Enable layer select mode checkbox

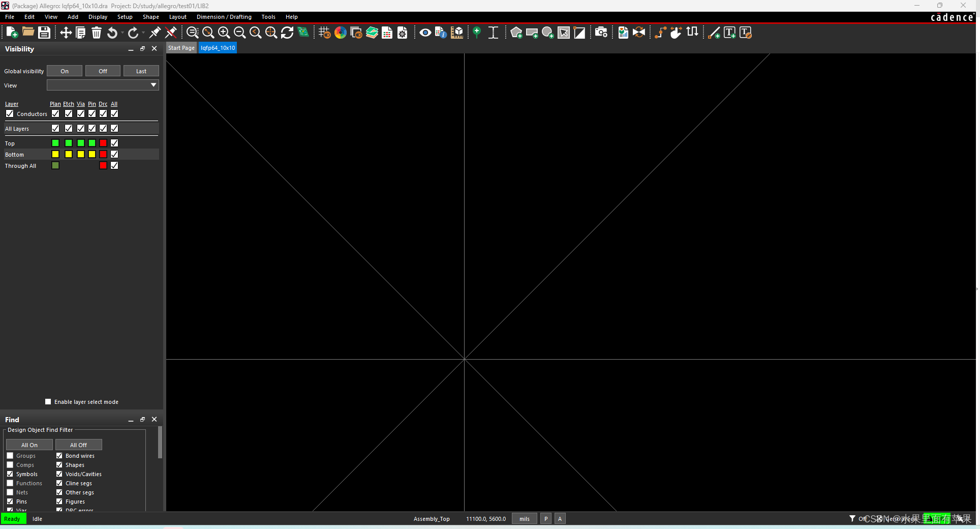(48, 402)
